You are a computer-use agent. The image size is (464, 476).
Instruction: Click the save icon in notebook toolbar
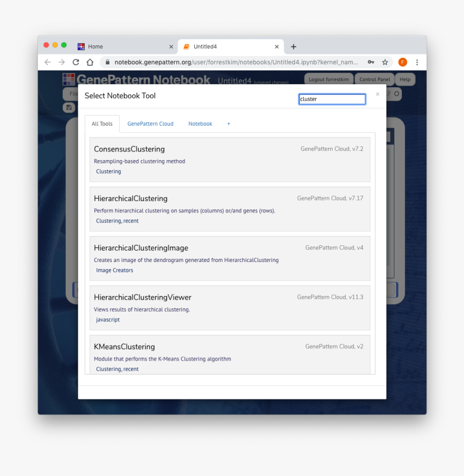69,107
